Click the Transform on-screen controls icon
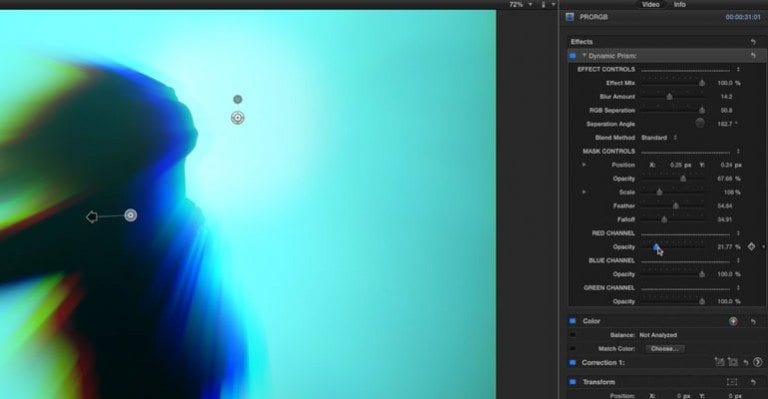 (732, 382)
